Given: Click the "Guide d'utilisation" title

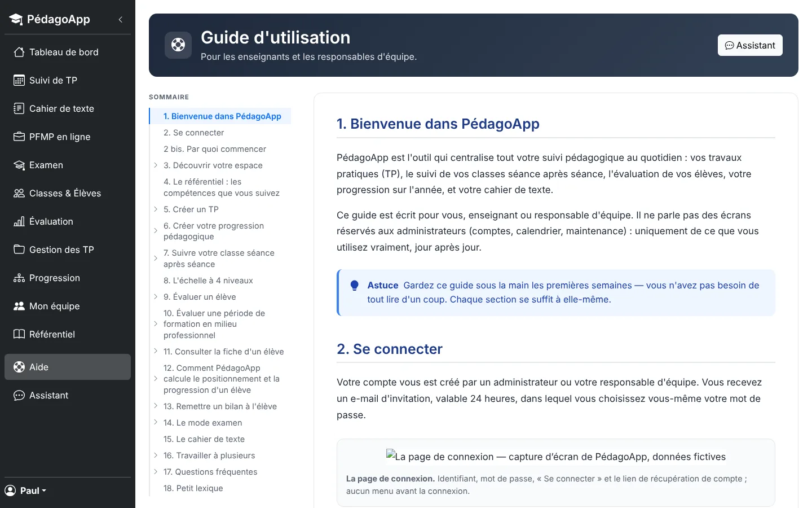Looking at the screenshot, I should [276, 37].
